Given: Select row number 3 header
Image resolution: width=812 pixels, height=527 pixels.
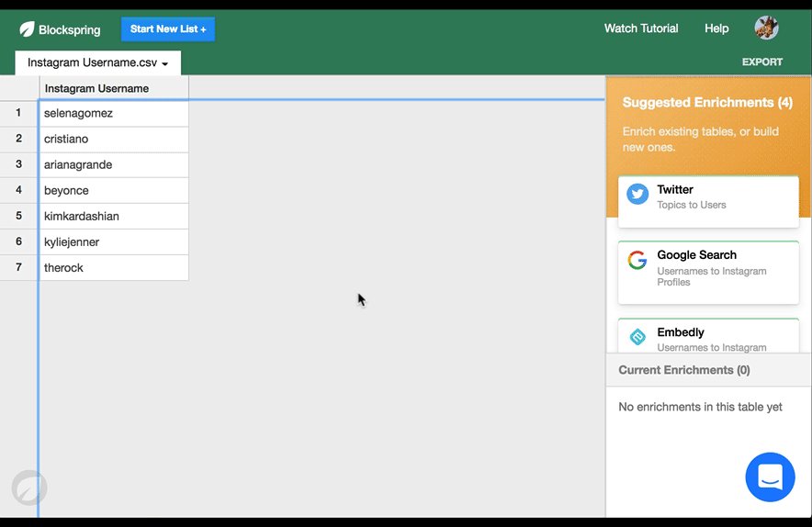Looking at the screenshot, I should coord(19,164).
